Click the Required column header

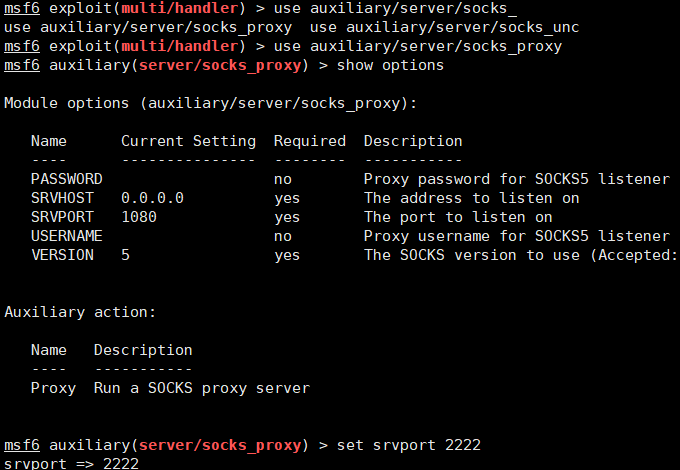pyautogui.click(x=310, y=141)
